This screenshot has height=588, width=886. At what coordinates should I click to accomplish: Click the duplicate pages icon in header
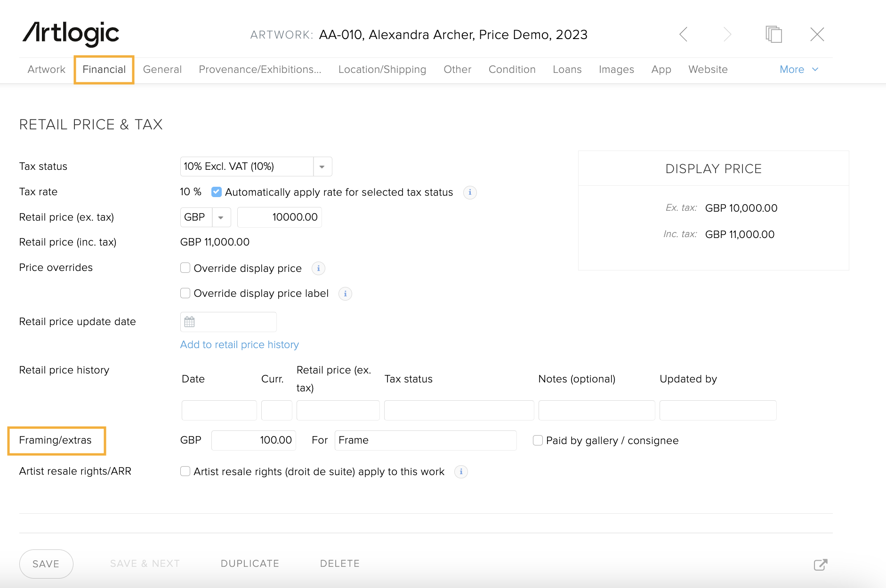click(x=773, y=34)
